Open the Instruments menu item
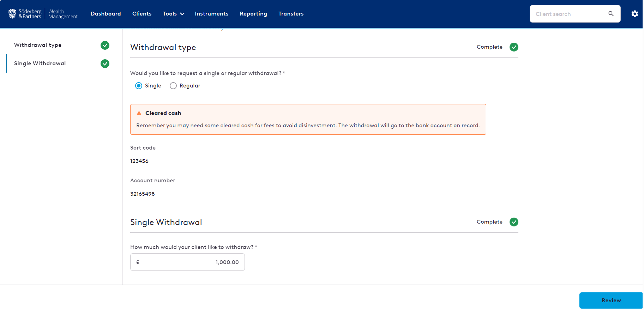Screen dimensions: 644x310 211,14
